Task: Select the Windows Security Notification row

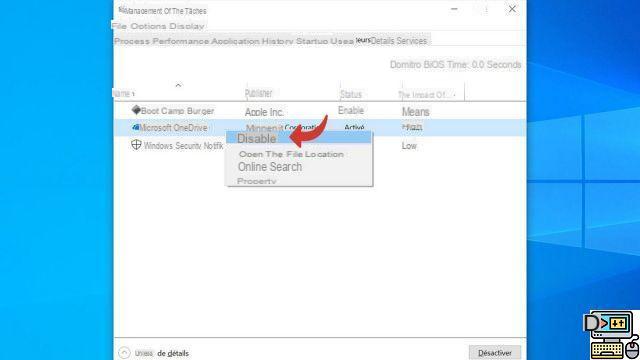Action: point(183,146)
